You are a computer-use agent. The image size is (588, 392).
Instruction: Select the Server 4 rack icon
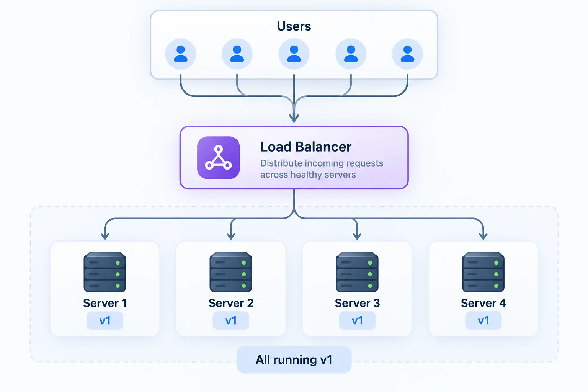click(483, 272)
